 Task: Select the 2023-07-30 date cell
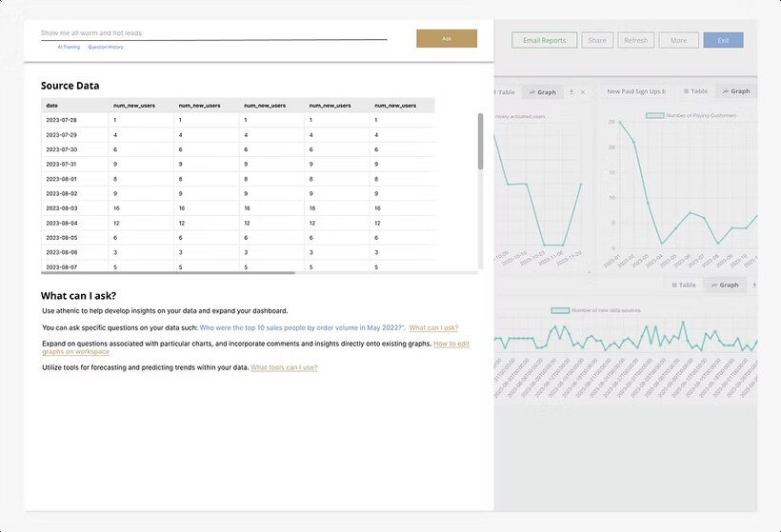point(74,149)
